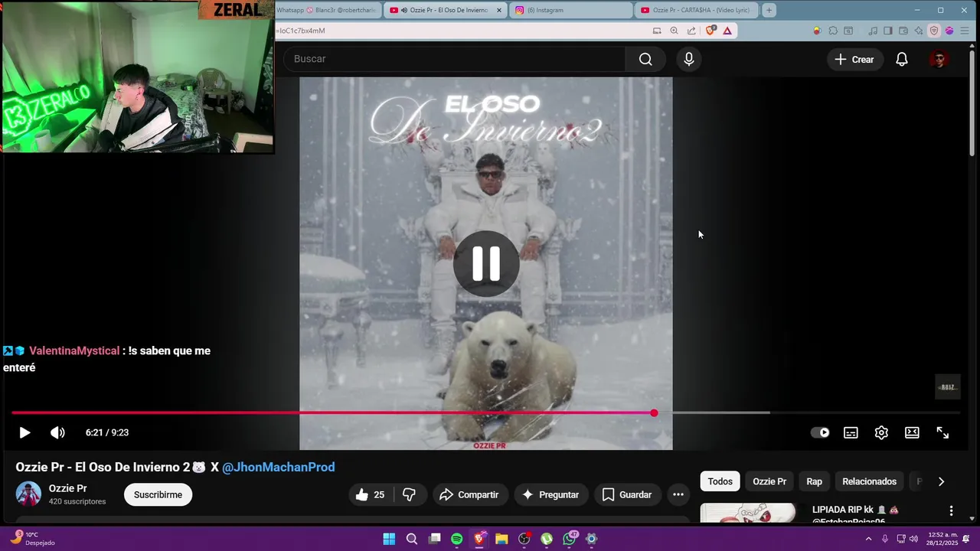Switch to theater mode
Screen dimensions: 980x551
click(x=912, y=432)
